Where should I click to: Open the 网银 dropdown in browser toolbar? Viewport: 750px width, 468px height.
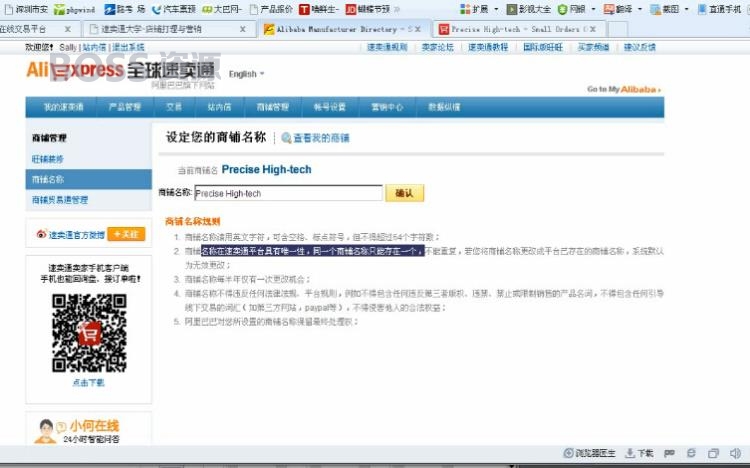[577, 9]
